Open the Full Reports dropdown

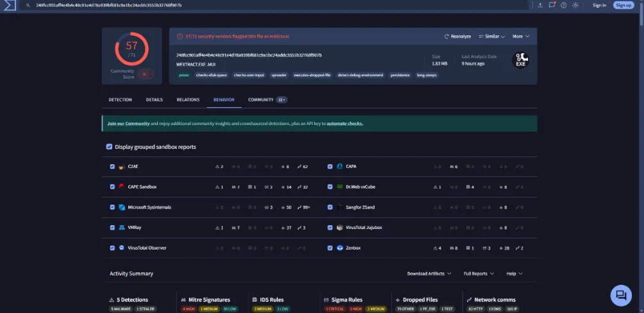click(479, 274)
